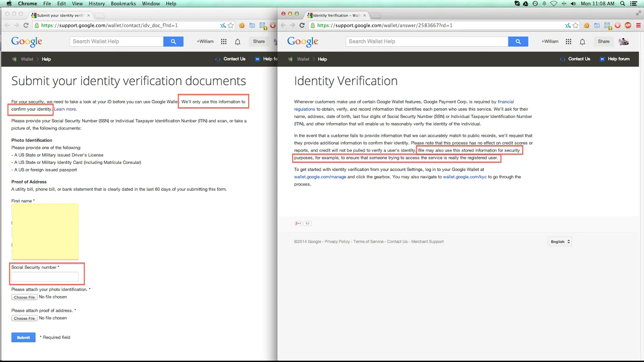This screenshot has height=362, width=644.
Task: Click the back arrow in the left window
Action: pos(7,25)
